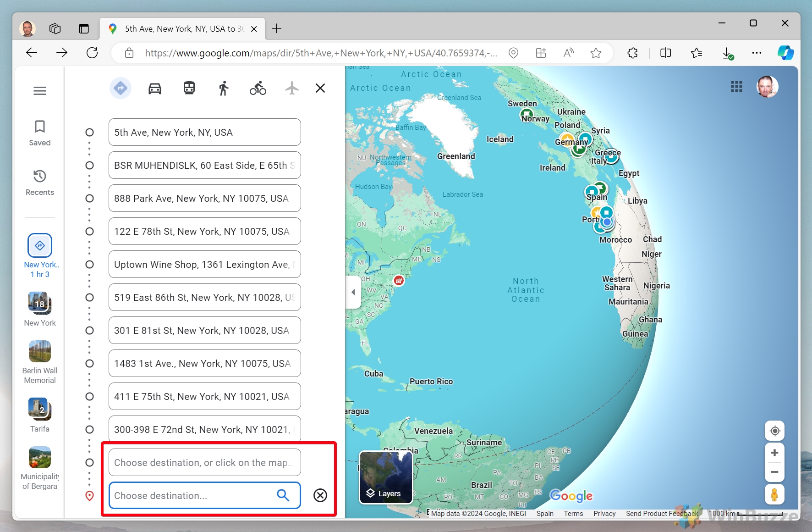812x532 pixels.
Task: Open the browser Extensions menu
Action: pyautogui.click(x=633, y=53)
